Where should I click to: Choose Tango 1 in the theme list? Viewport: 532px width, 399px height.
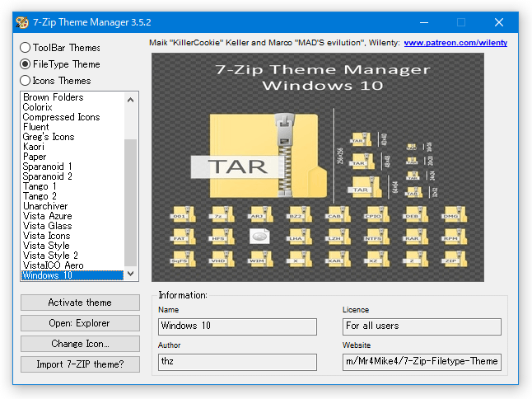tap(40, 186)
